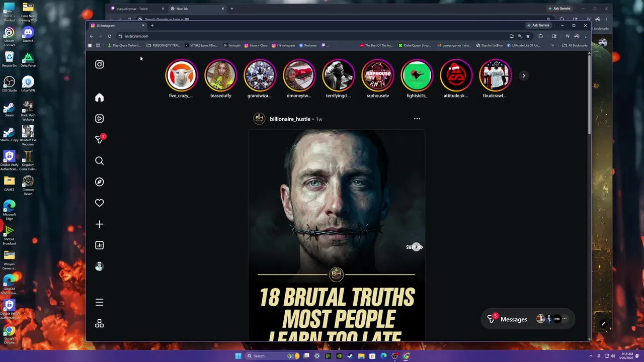Expand hidden bookmarks overflow chevron
Screen dimensions: 644x362
click(552, 45)
